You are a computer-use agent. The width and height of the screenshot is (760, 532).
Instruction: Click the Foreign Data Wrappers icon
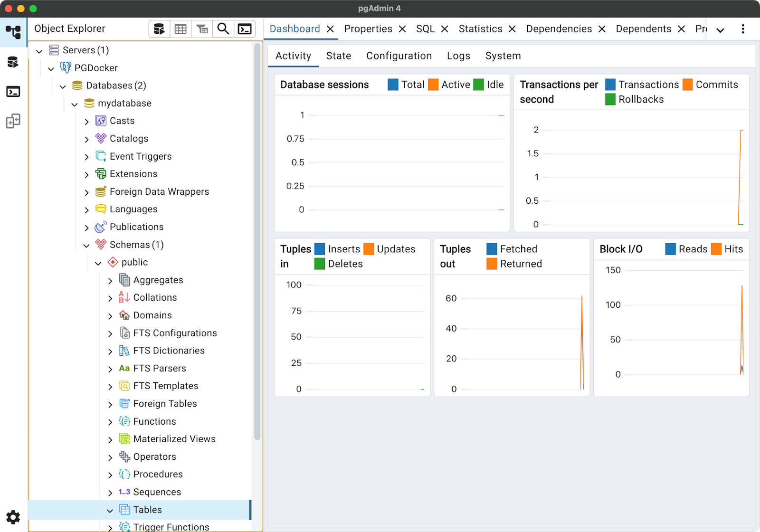[101, 191]
